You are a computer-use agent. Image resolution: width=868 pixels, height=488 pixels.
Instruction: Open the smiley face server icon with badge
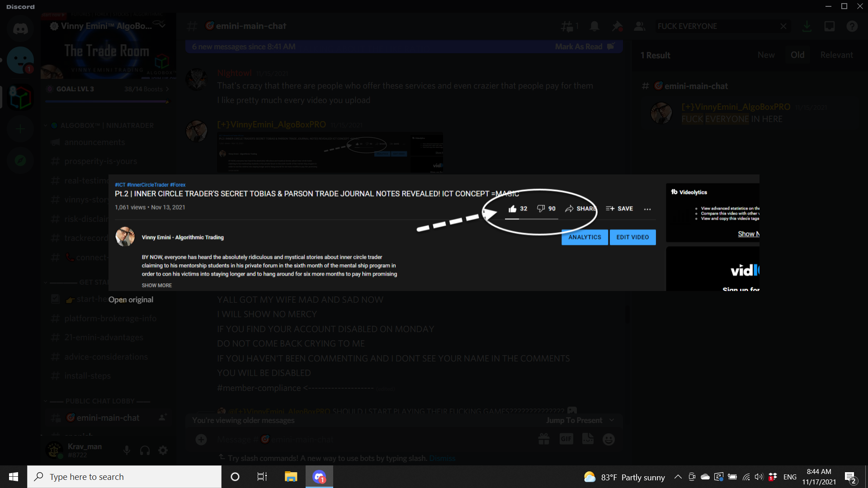20,60
